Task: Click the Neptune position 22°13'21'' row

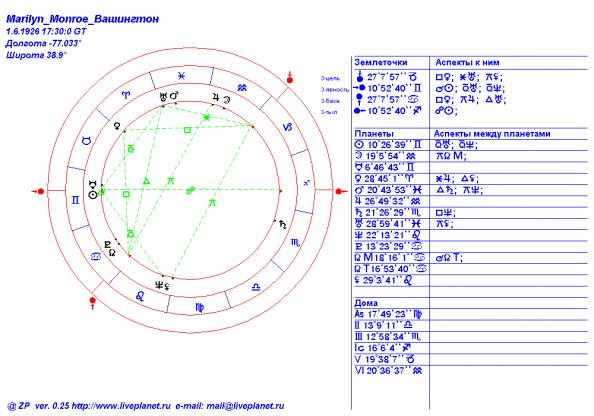Action: [388, 235]
